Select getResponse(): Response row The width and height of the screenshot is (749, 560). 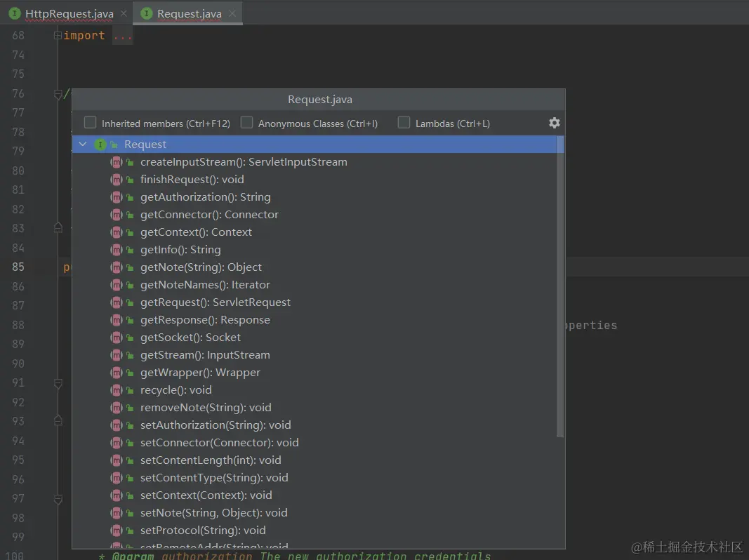coord(314,320)
